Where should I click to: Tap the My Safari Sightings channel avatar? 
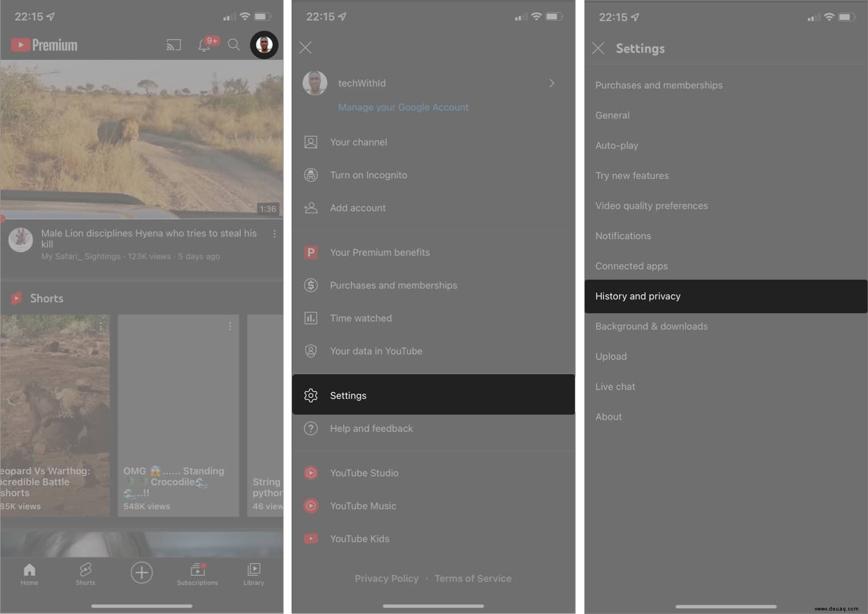21,240
